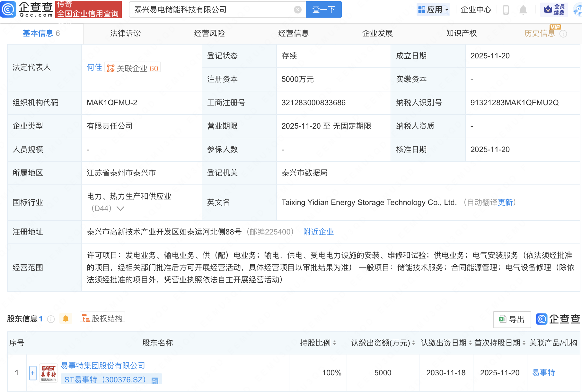Screen dimensions: 582x392
Task: Toggle sort arrows on 持股比例 column header
Action: (335, 343)
